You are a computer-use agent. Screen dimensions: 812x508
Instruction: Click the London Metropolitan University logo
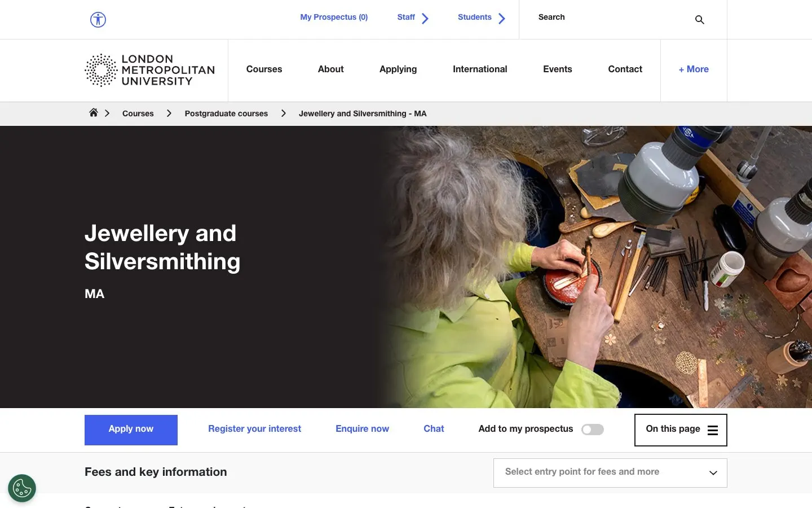(x=150, y=70)
